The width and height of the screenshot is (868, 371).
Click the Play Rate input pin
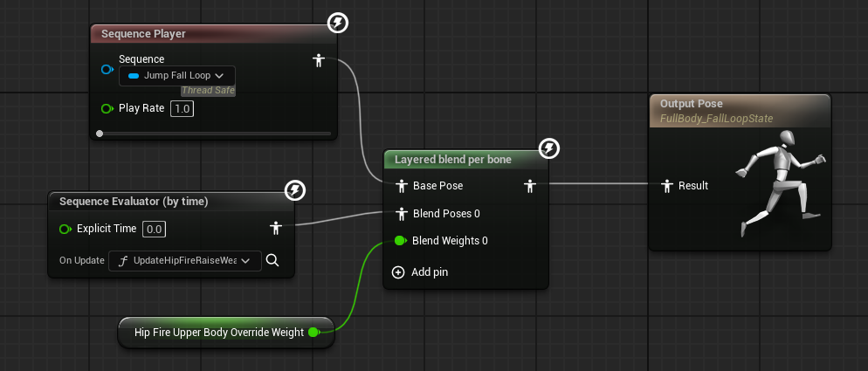(107, 108)
